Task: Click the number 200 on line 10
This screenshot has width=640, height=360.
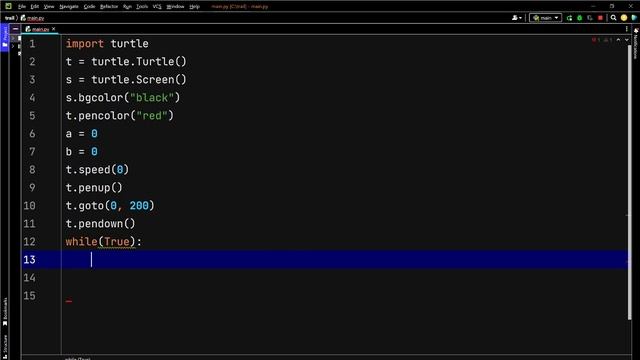Action: pos(139,206)
